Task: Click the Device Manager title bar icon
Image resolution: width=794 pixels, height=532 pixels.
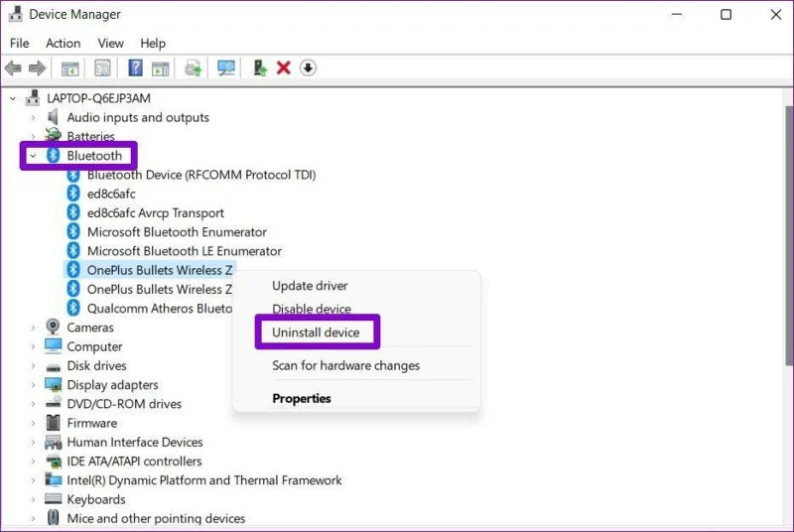Action: point(15,14)
